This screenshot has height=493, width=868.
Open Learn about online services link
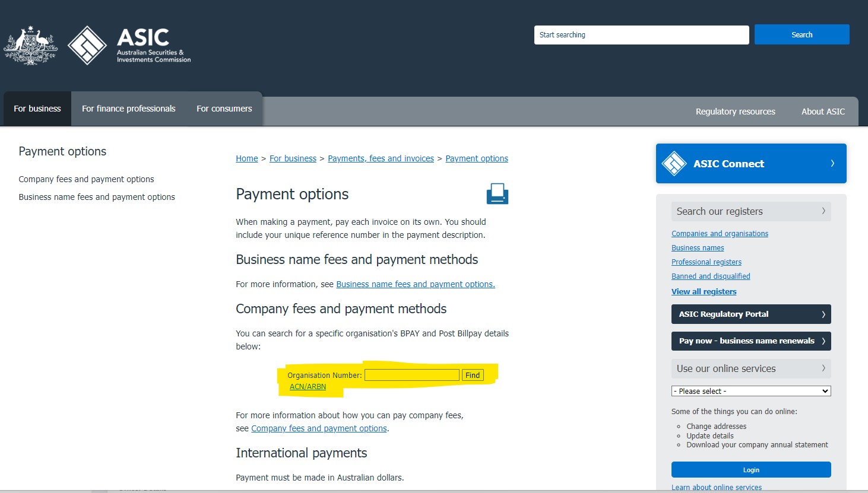click(717, 488)
